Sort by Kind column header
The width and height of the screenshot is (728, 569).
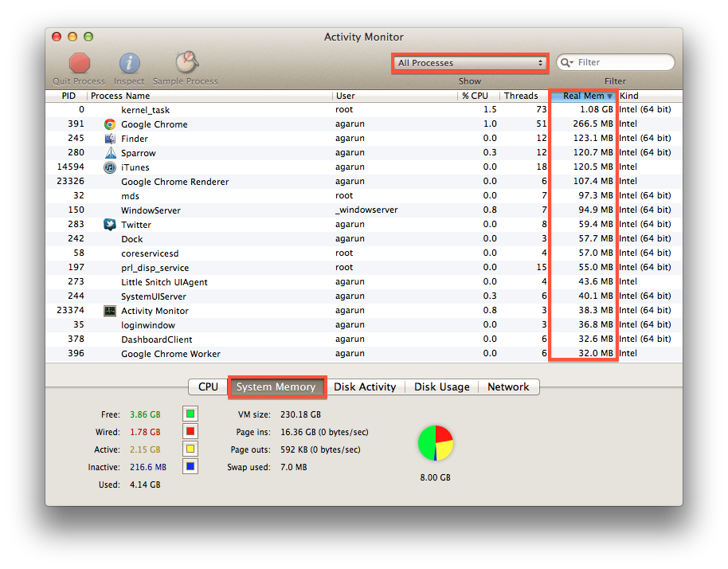[650, 96]
